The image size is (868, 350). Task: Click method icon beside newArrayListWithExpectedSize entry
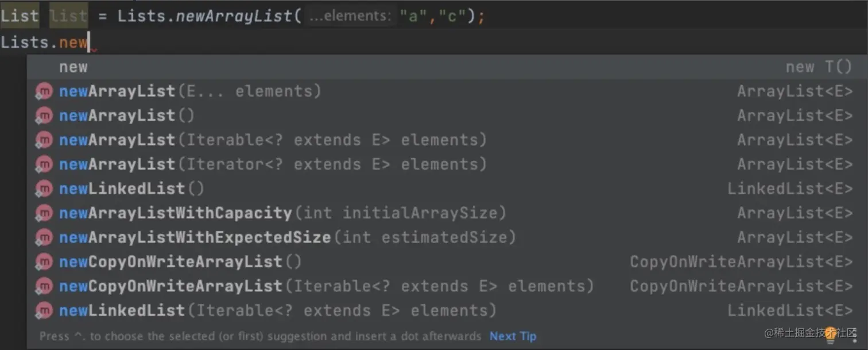coord(44,237)
